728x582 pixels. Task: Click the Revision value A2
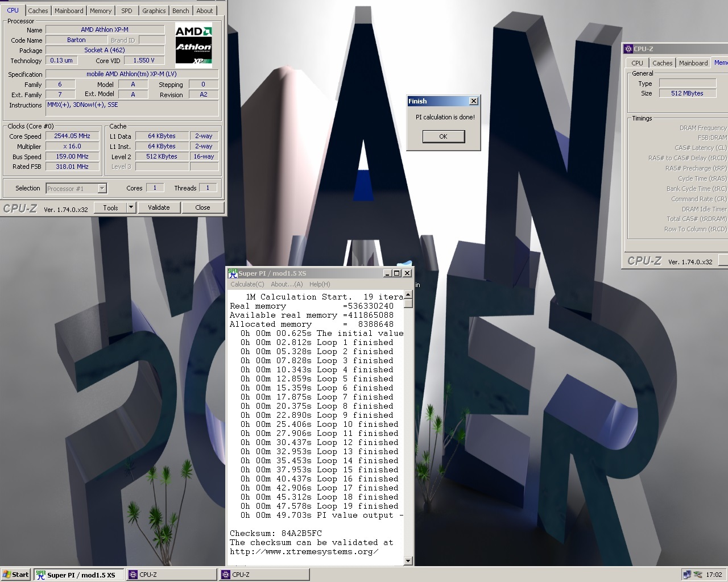[204, 95]
